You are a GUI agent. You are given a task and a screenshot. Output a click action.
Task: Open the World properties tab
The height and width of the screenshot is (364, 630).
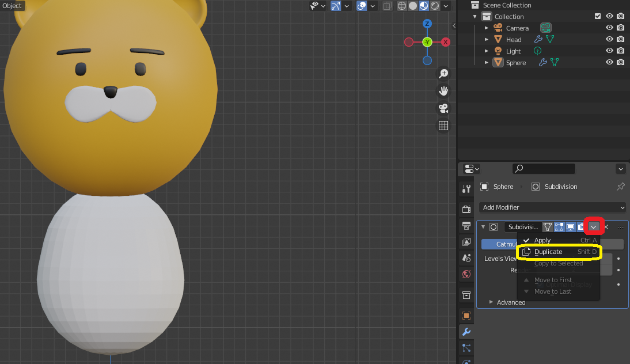click(466, 274)
